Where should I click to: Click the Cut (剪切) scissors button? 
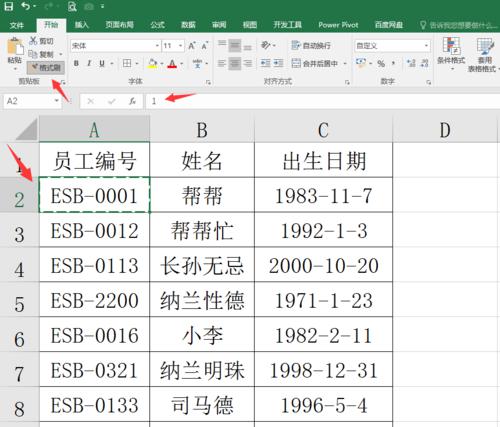(41, 41)
